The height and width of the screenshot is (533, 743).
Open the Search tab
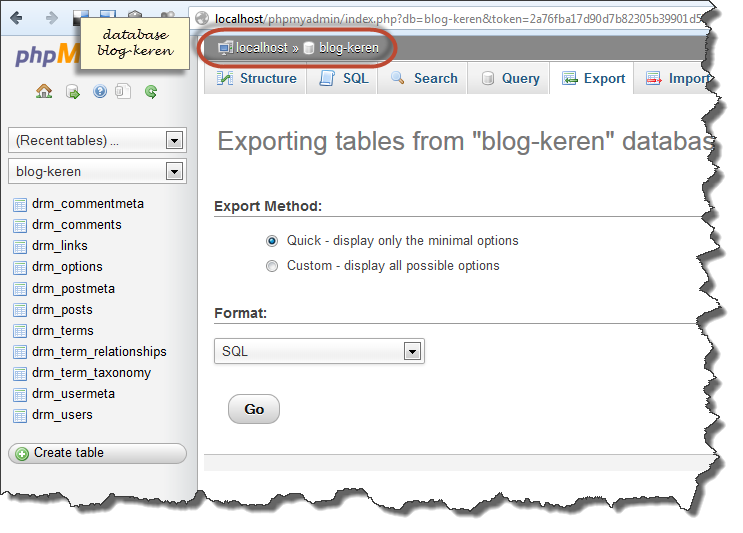click(424, 79)
